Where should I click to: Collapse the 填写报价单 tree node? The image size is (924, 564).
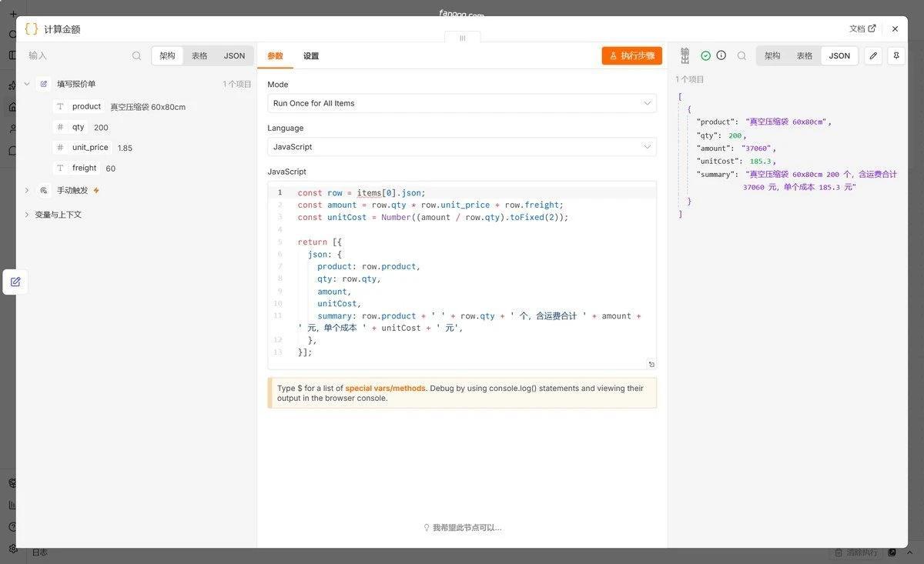click(27, 84)
